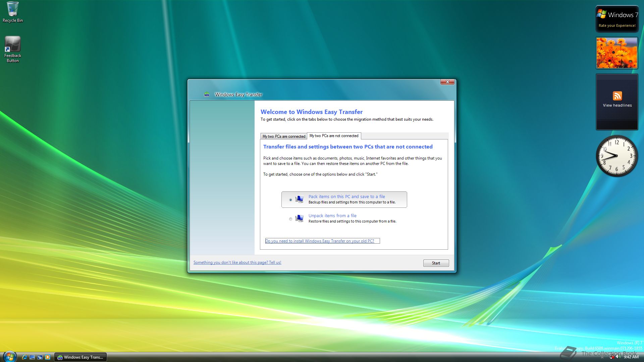The height and width of the screenshot is (362, 644).
Task: Click the Windows Easy Transfer taskbar button
Action: click(80, 357)
